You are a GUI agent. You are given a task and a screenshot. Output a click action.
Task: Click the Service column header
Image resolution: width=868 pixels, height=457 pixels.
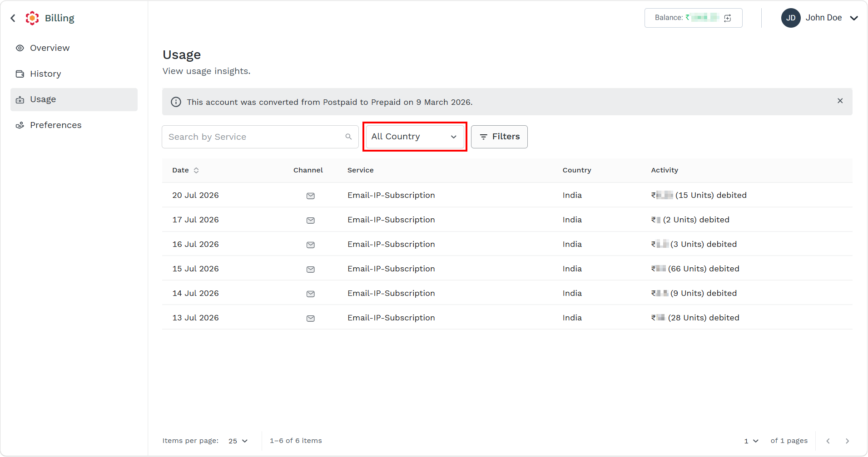point(361,170)
